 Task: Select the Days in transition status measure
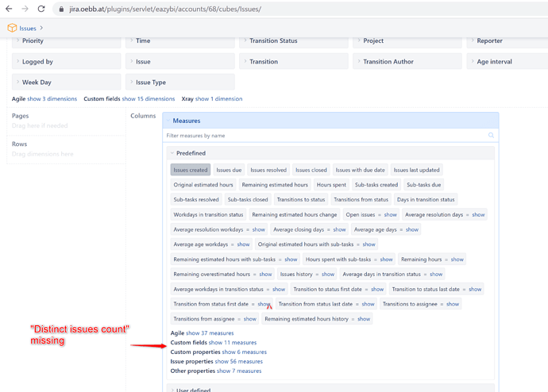coord(426,200)
